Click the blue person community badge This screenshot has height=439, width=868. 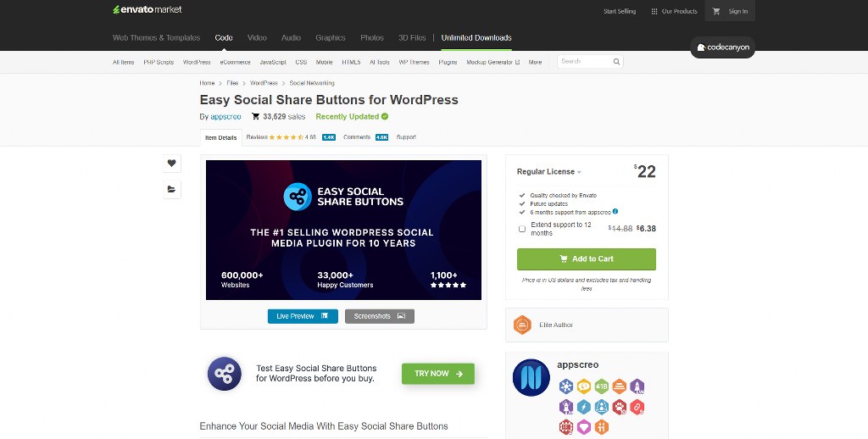[x=602, y=407]
